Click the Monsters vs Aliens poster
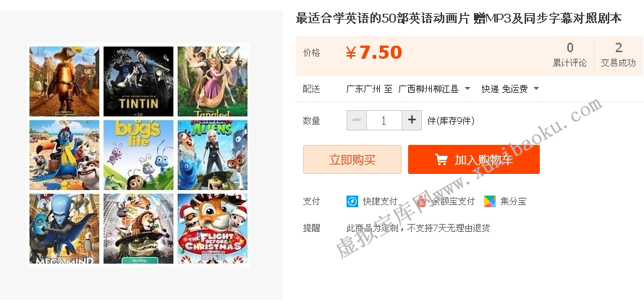The height and width of the screenshot is (308, 644). coord(213,155)
